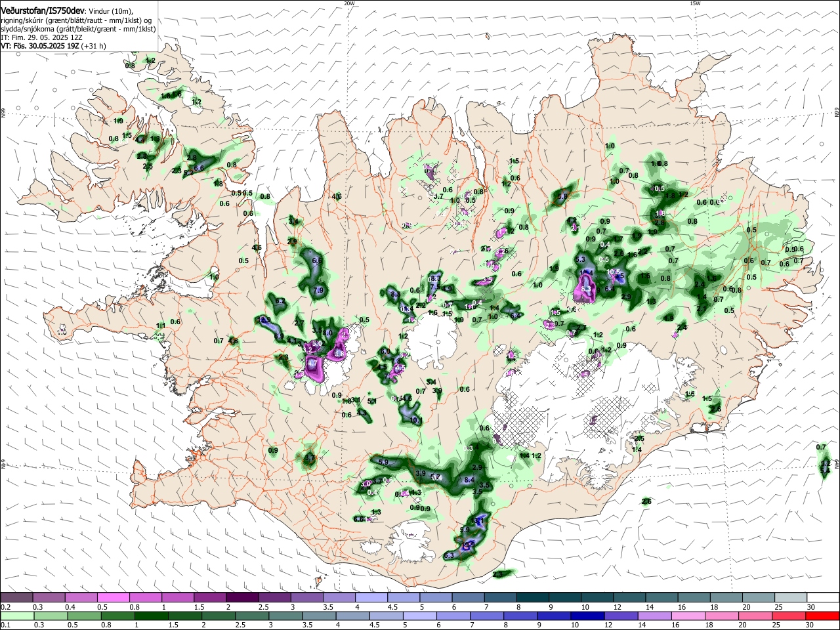The image size is (840, 630).
Task: Click the '10.5' precipitation value on the map
Action: tap(613, 272)
